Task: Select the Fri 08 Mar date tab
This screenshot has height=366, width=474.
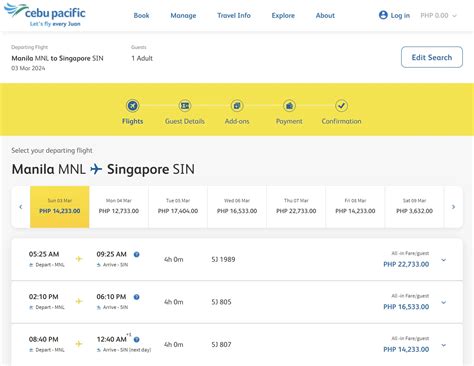Action: point(355,207)
